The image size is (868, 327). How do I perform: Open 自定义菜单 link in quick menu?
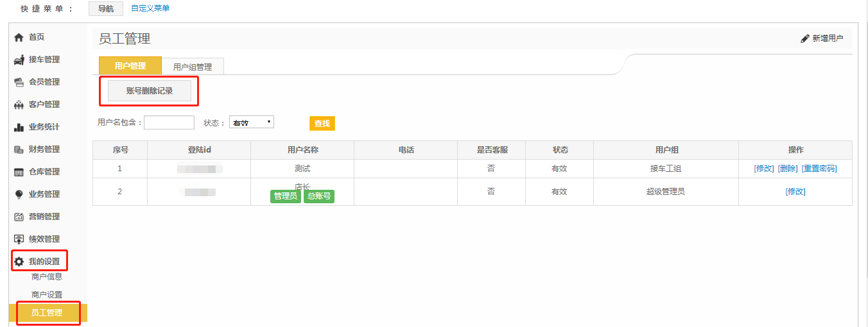(x=150, y=8)
